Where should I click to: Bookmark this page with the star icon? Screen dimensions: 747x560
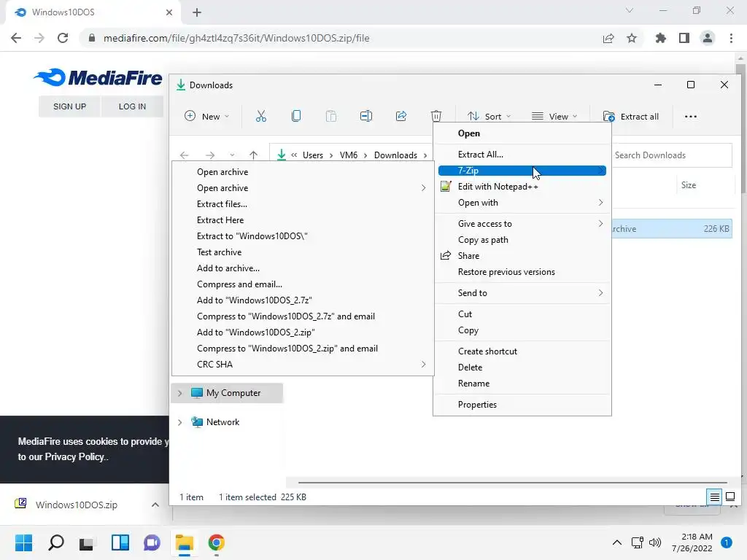tap(632, 38)
